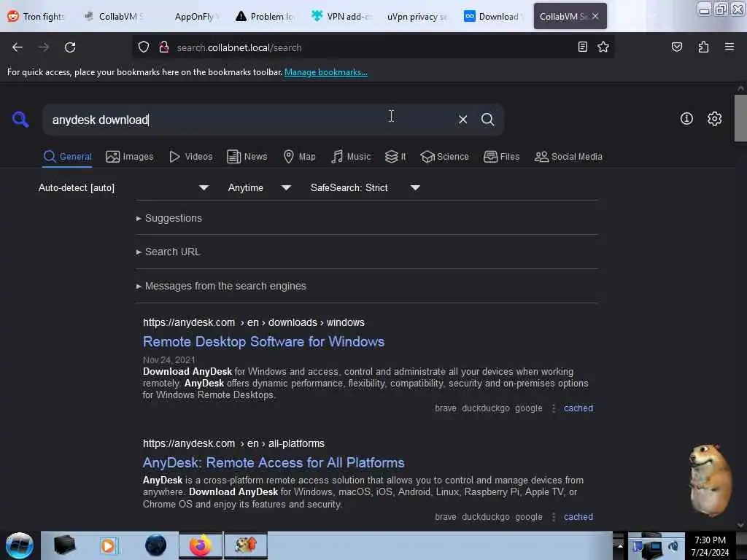
Task: Select the Images search category
Action: click(x=130, y=156)
